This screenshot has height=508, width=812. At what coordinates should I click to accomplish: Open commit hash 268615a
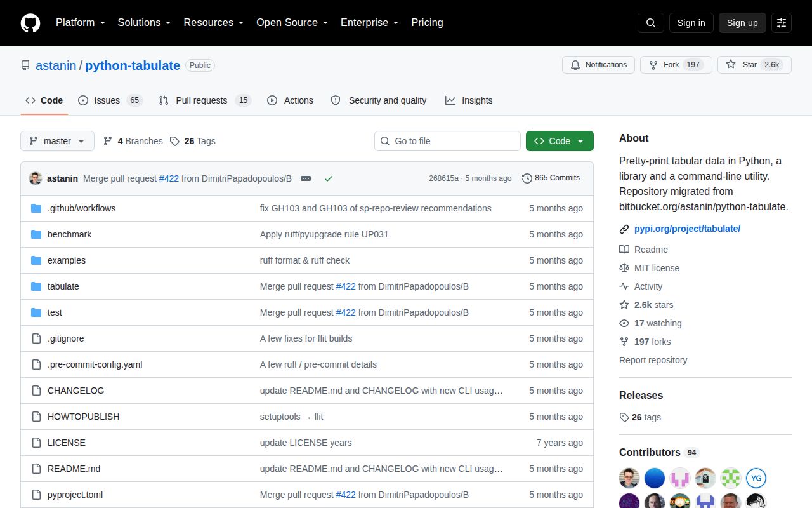(443, 178)
